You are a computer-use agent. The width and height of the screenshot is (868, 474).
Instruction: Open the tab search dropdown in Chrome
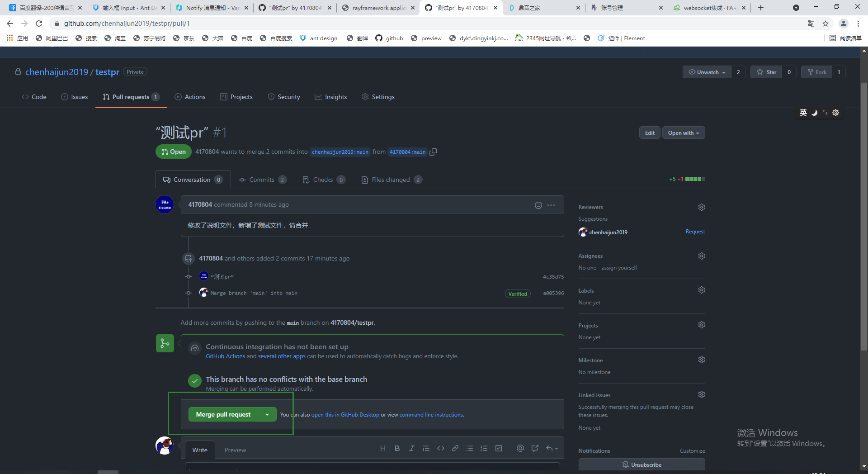pos(796,8)
